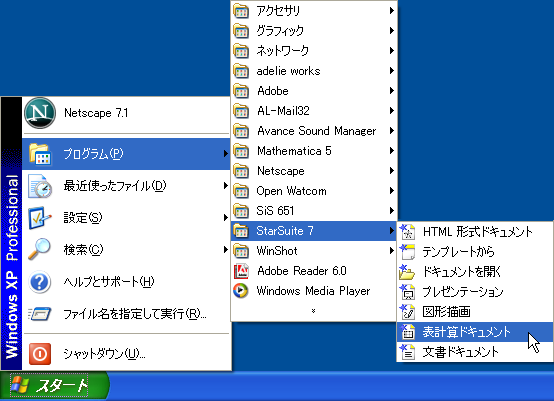Image resolution: width=554 pixels, height=401 pixels.
Task: Click the 最近使ったファイル clock document icon
Action: tap(40, 186)
